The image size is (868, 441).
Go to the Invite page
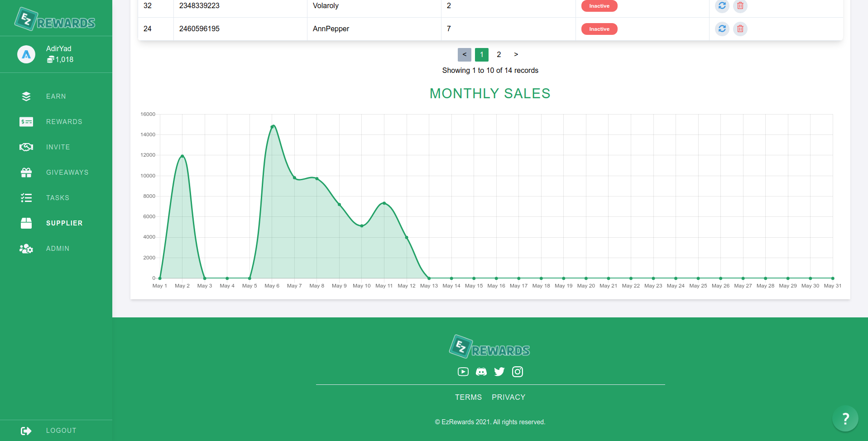click(58, 147)
